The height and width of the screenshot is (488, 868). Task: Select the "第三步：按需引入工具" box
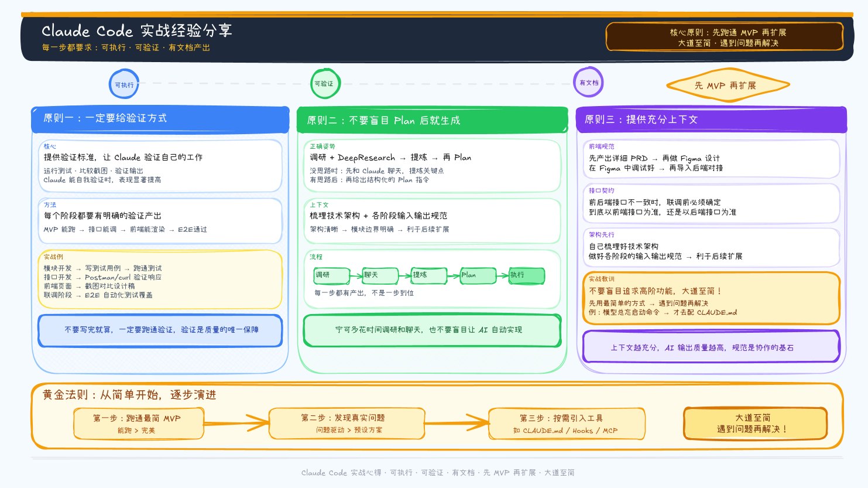click(x=567, y=424)
